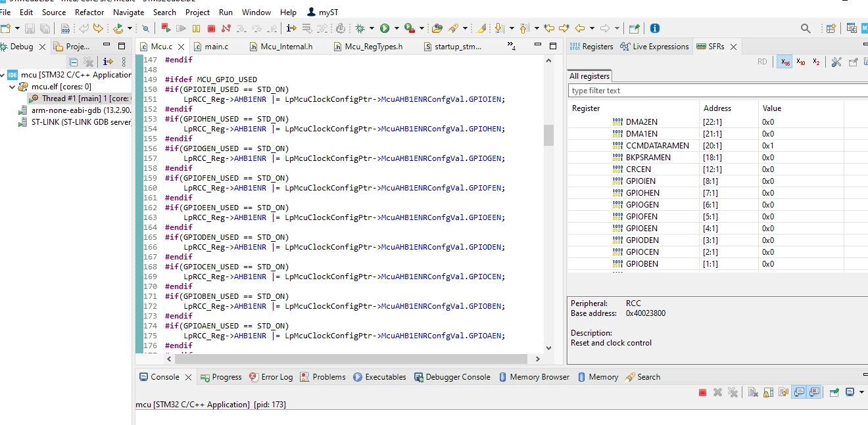Image resolution: width=868 pixels, height=425 pixels.
Task: Click the Back navigation arrow icon
Action: tap(580, 28)
